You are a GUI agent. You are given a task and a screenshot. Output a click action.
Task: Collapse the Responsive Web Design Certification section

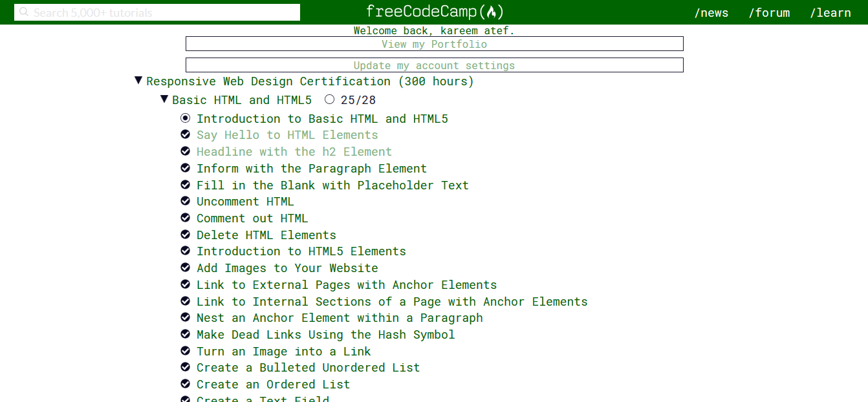(138, 80)
